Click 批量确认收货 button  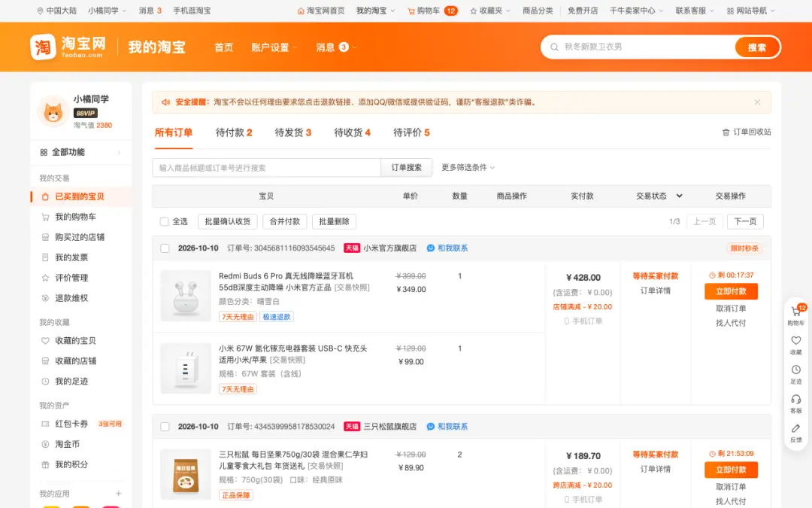(227, 221)
